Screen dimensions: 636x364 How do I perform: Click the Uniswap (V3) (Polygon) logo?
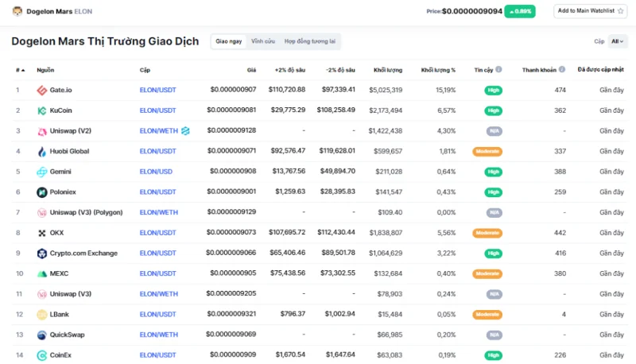click(42, 212)
